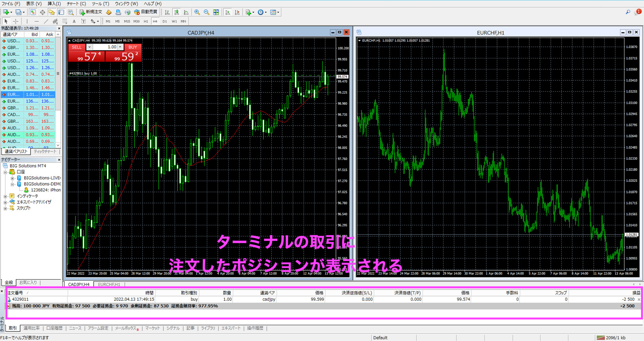The height and width of the screenshot is (341, 644).
Task: Switch chart to candlestick mode
Action: [x=177, y=12]
